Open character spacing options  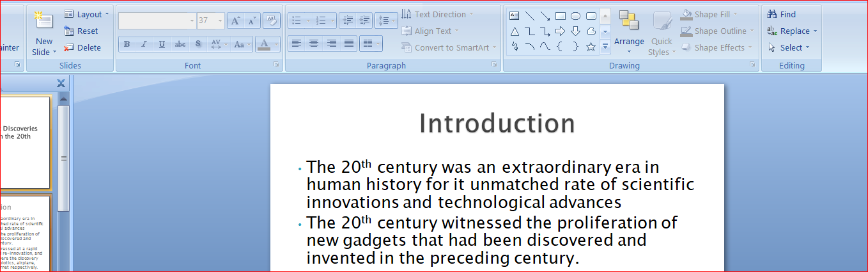click(218, 44)
